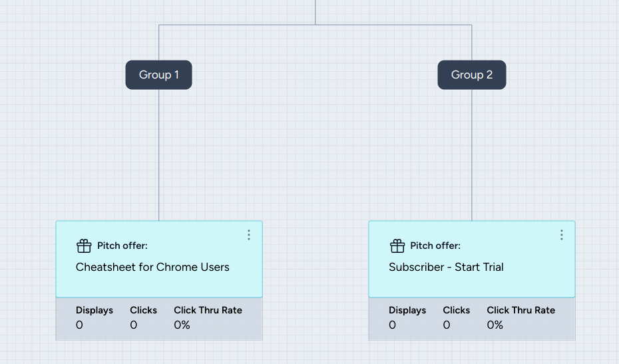This screenshot has height=364, width=619.
Task: Click Click Thru Rate label under the Cheatsheet offer
Action: [208, 310]
